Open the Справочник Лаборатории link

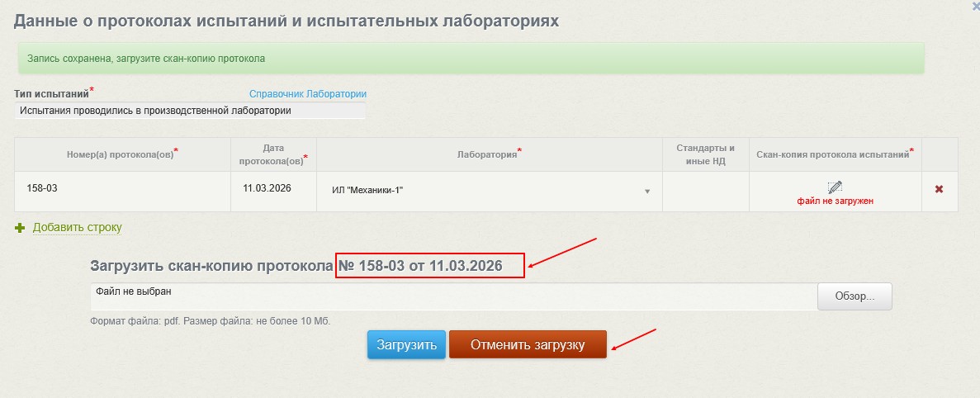pos(307,94)
